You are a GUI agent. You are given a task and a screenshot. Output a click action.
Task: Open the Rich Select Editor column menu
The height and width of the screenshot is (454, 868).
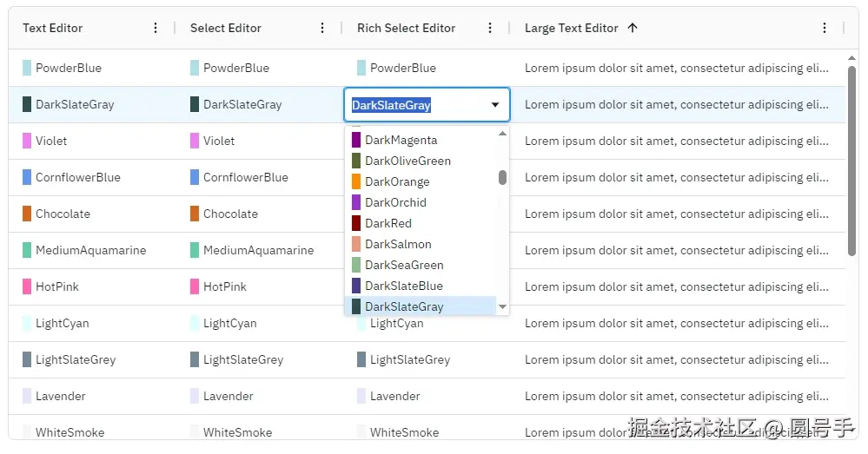pyautogui.click(x=490, y=28)
